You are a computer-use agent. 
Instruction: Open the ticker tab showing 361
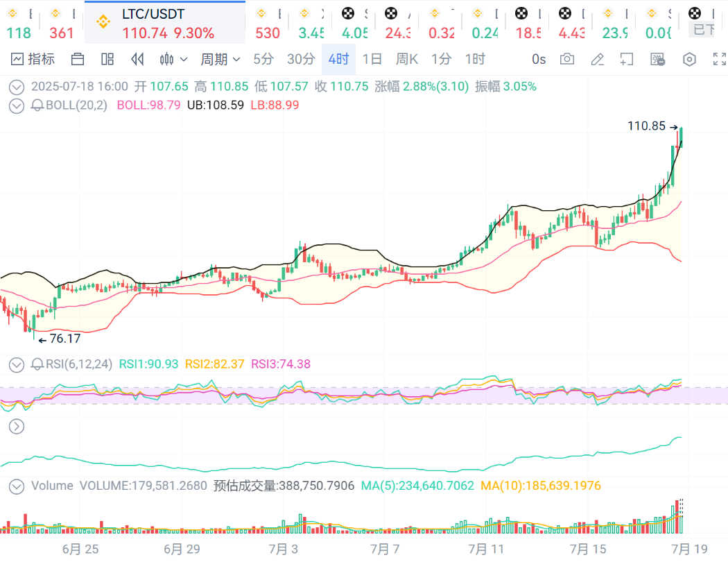point(62,23)
